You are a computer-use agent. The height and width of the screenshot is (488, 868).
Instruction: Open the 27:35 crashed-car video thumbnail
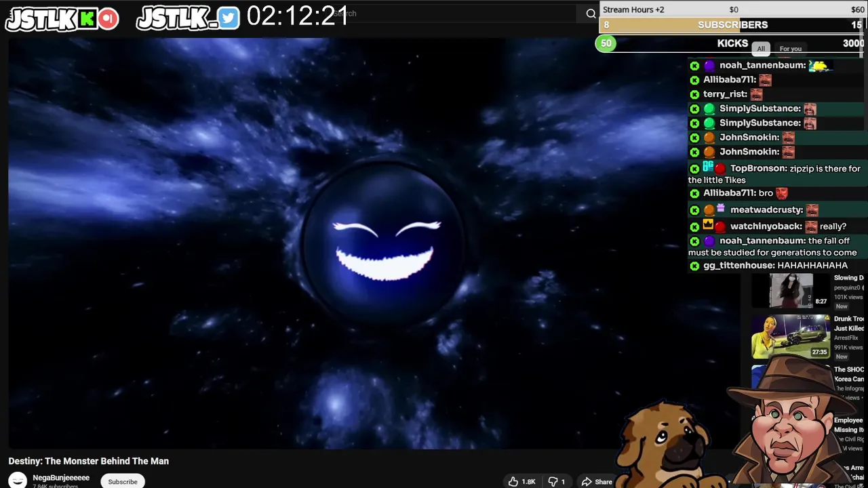pyautogui.click(x=791, y=336)
